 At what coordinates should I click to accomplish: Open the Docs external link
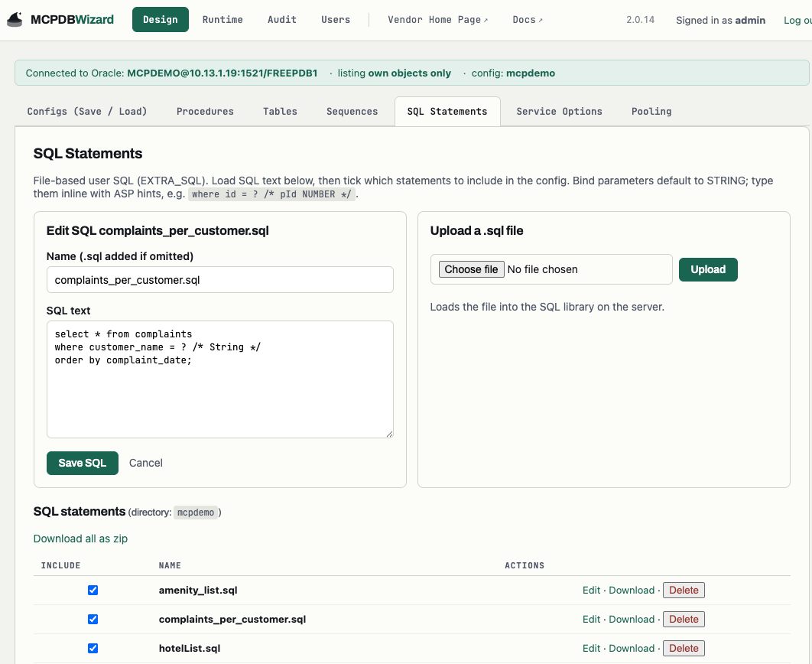[x=528, y=20]
